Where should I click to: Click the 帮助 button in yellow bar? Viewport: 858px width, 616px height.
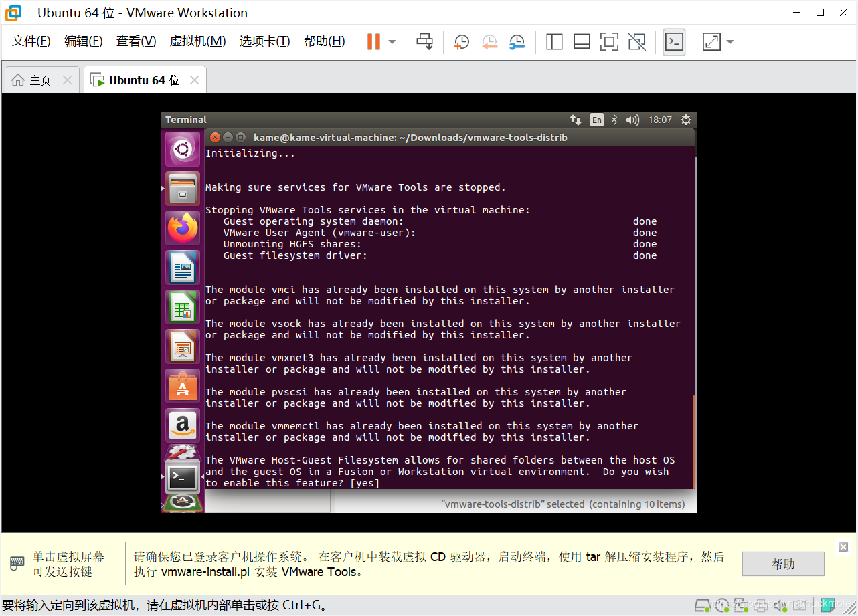pos(783,564)
